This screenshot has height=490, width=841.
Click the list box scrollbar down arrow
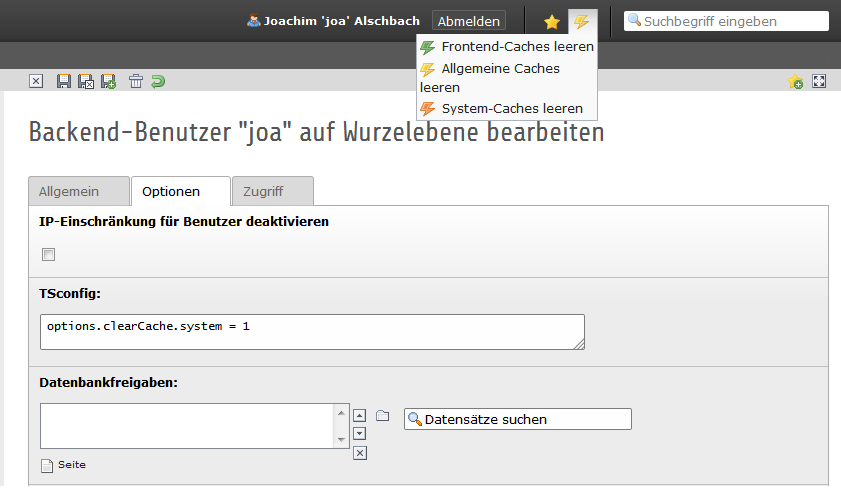pyautogui.click(x=341, y=440)
